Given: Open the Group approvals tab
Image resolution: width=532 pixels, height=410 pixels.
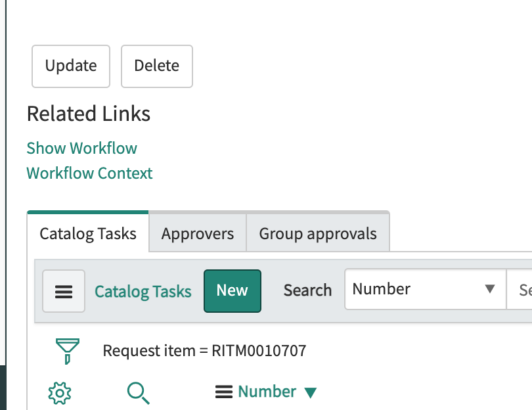Looking at the screenshot, I should [318, 233].
